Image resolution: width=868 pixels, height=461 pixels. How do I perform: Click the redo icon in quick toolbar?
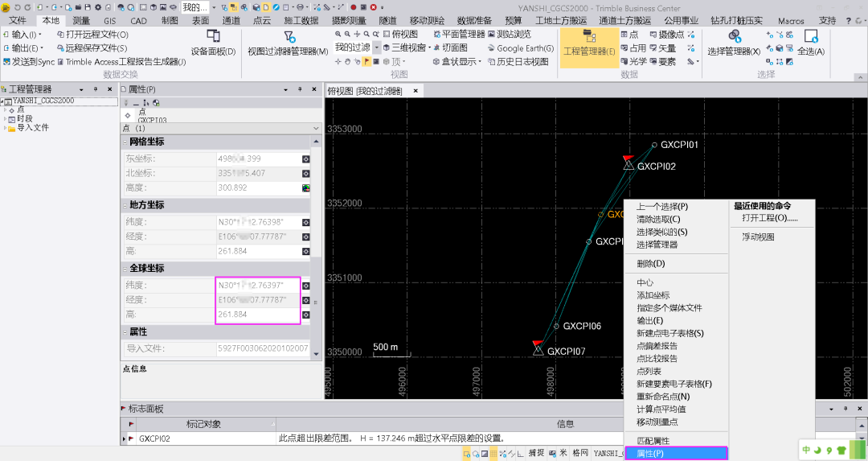point(27,7)
